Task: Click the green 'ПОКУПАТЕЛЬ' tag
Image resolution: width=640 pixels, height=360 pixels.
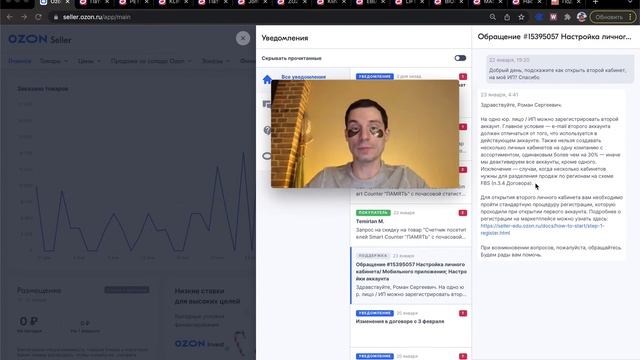Action: [x=373, y=213]
